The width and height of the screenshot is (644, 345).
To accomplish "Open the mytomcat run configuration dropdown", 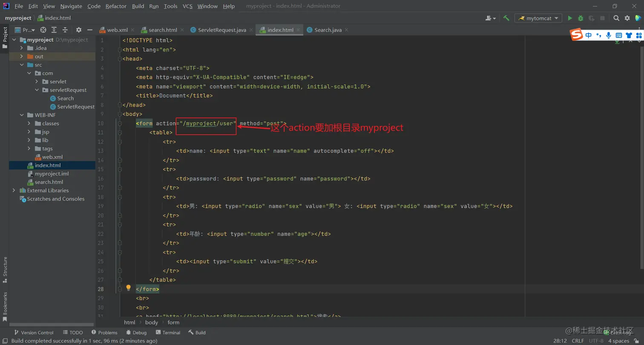I will coord(538,18).
